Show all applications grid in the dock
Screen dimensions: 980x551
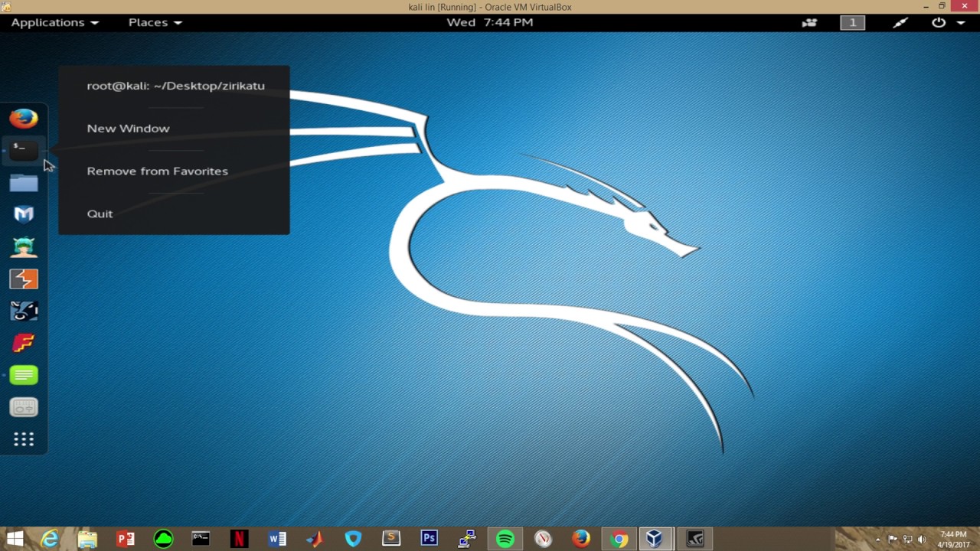coord(24,439)
